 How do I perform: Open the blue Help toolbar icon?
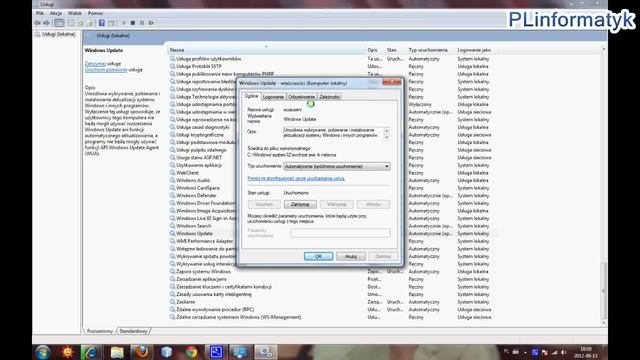(x=102, y=23)
